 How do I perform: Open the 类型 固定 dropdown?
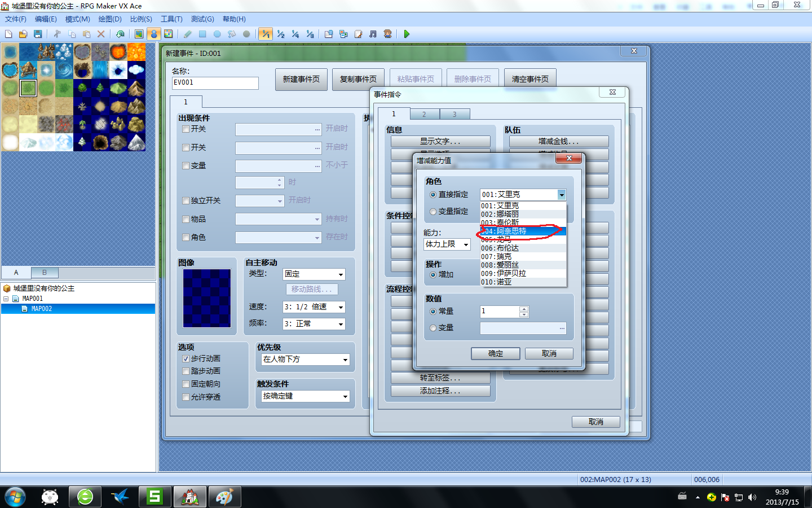pyautogui.click(x=314, y=274)
